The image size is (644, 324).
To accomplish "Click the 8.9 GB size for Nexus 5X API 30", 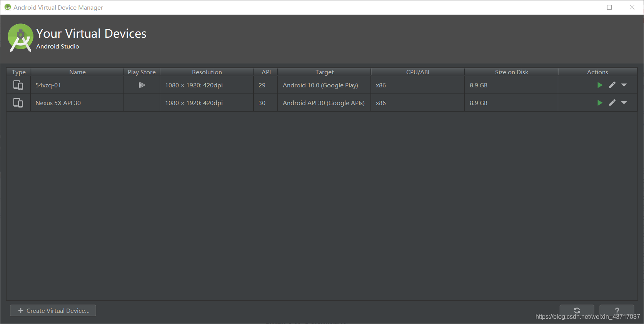I will coord(479,103).
